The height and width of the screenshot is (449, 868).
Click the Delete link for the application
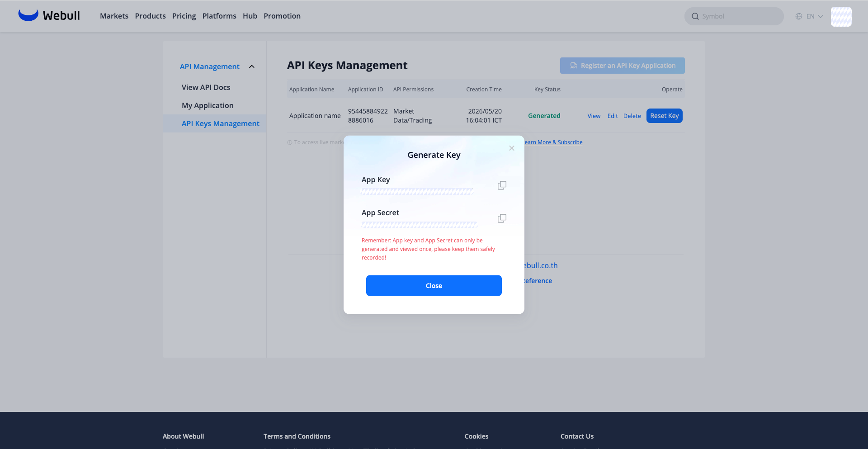click(x=632, y=116)
